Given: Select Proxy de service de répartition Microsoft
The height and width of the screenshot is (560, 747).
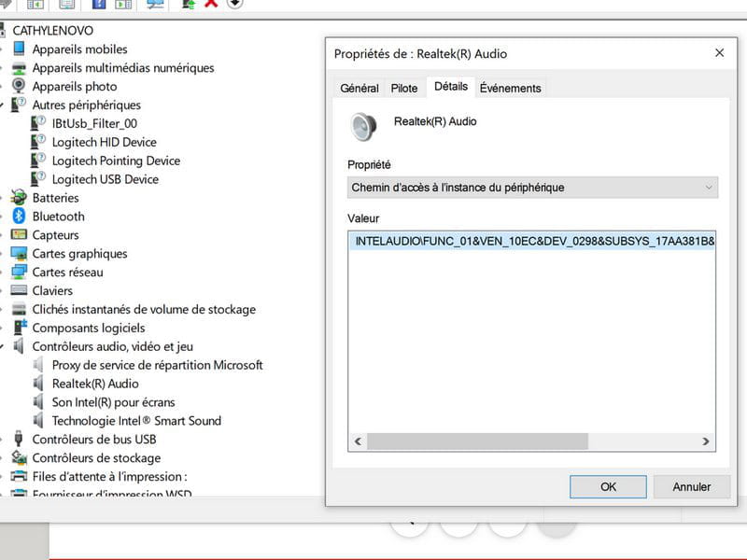Looking at the screenshot, I should (157, 365).
